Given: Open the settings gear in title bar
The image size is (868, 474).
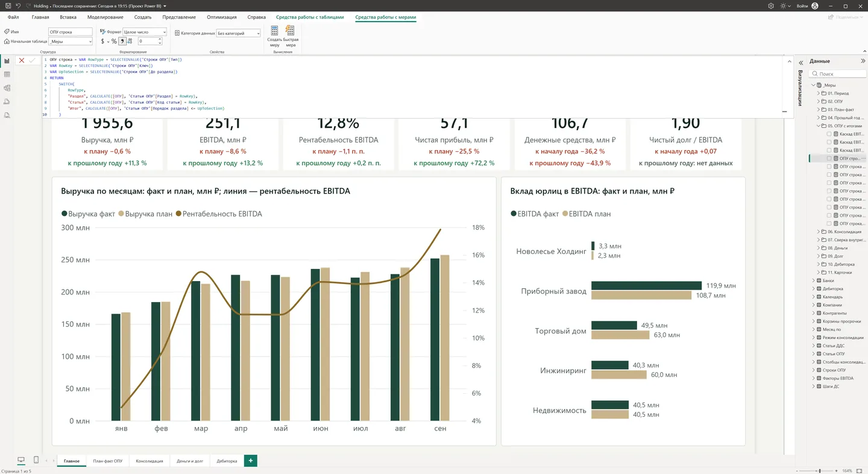Looking at the screenshot, I should (x=771, y=5).
